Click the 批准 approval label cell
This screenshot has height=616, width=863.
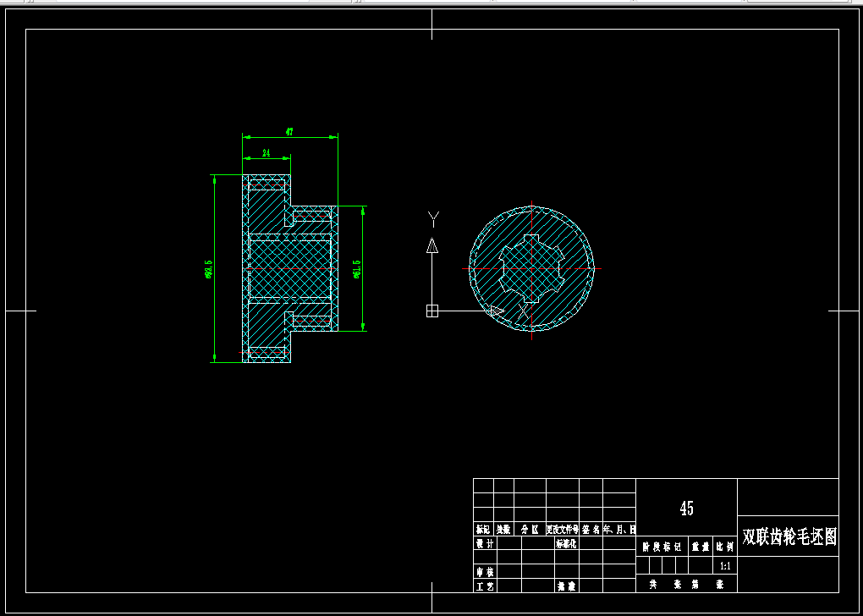566,586
